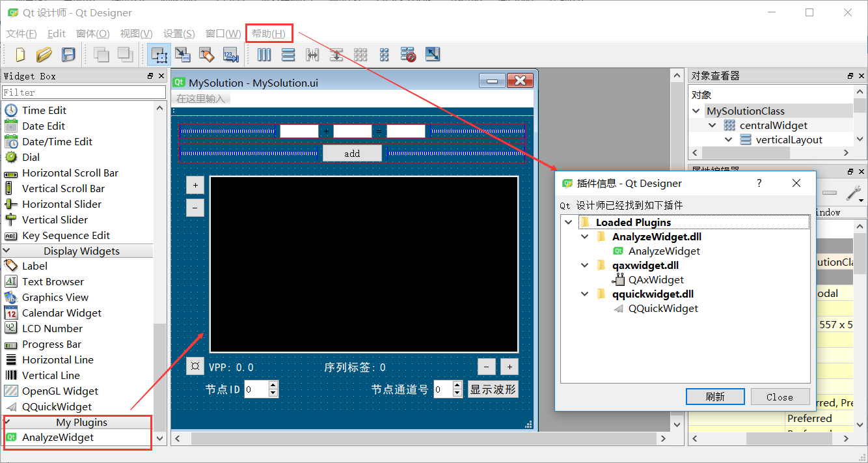Increase the 节点ID spinbox value
Screen dimensions: 868x463
[273, 385]
